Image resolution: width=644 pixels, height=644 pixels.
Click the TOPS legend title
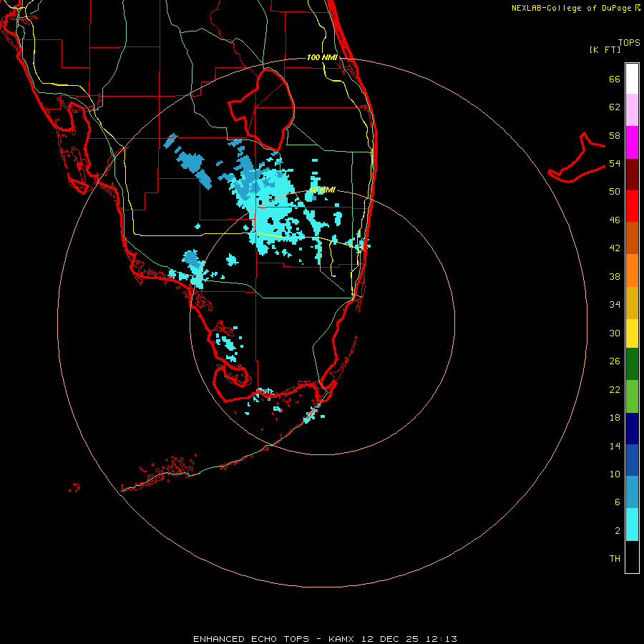[x=629, y=43]
